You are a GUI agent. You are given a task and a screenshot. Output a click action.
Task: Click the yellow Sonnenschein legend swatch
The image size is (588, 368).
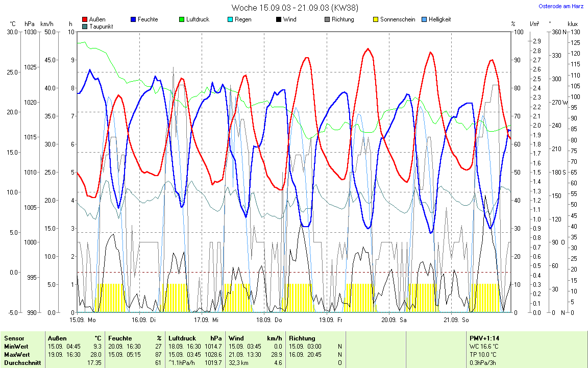pyautogui.click(x=375, y=19)
